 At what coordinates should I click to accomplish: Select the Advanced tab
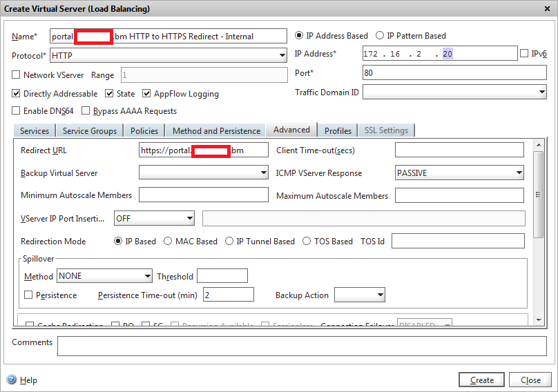pos(291,130)
